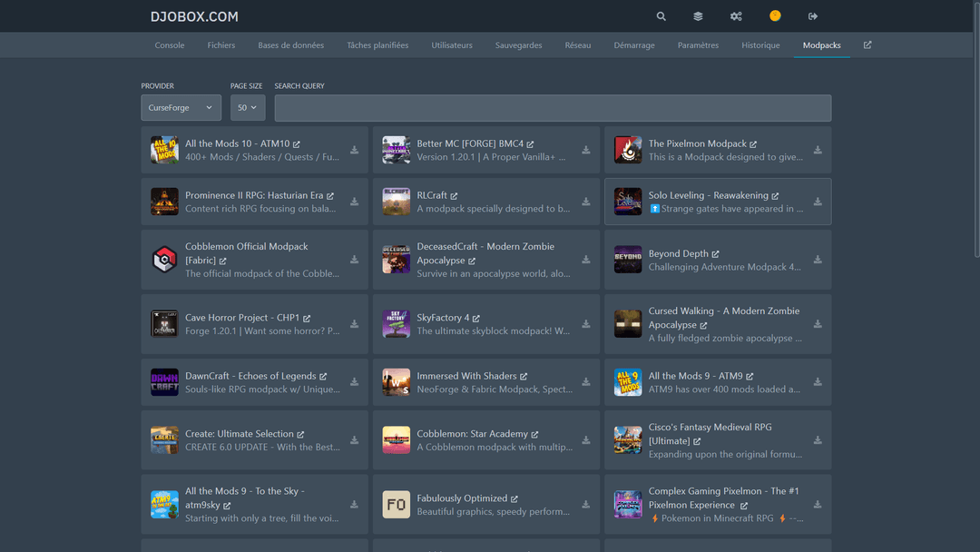Go to the Utilisateurs tab
The image size is (980, 552).
452,45
